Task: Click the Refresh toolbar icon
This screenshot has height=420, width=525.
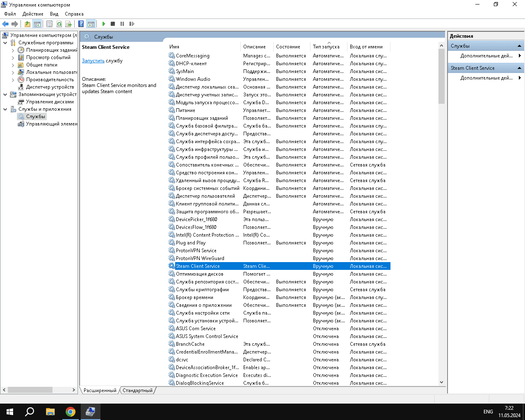Action: tap(59, 24)
